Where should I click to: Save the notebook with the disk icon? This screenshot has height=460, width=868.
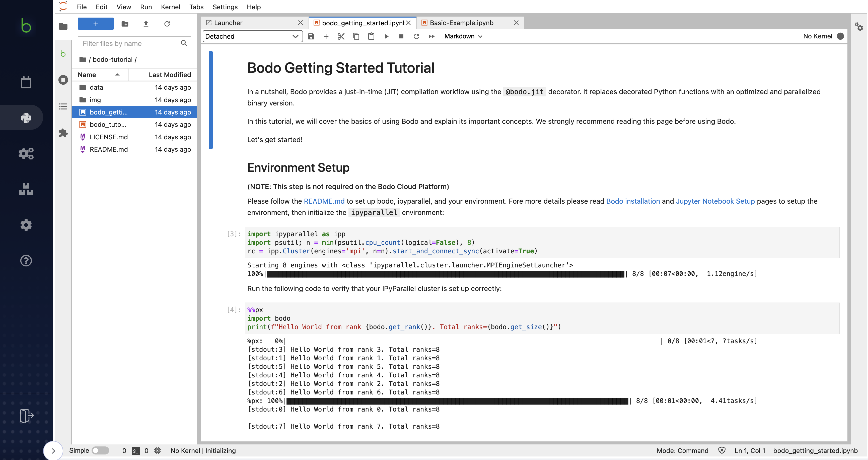(x=311, y=36)
